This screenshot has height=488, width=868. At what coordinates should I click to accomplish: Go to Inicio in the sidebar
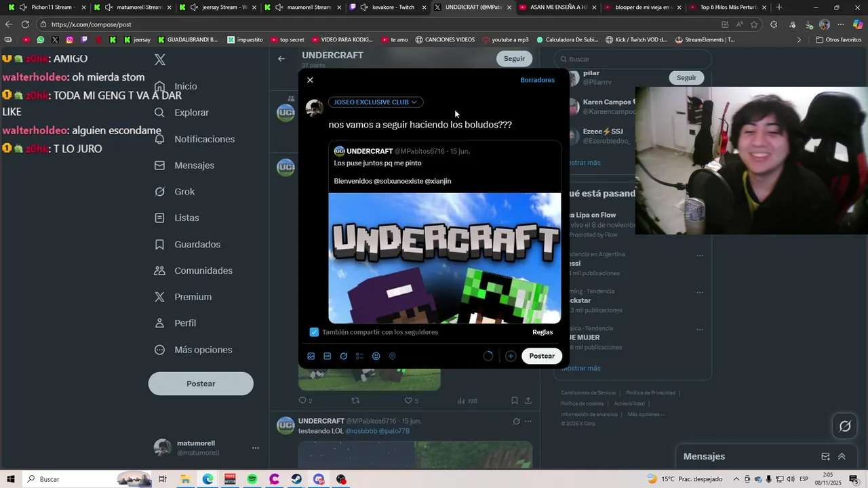coord(176,86)
